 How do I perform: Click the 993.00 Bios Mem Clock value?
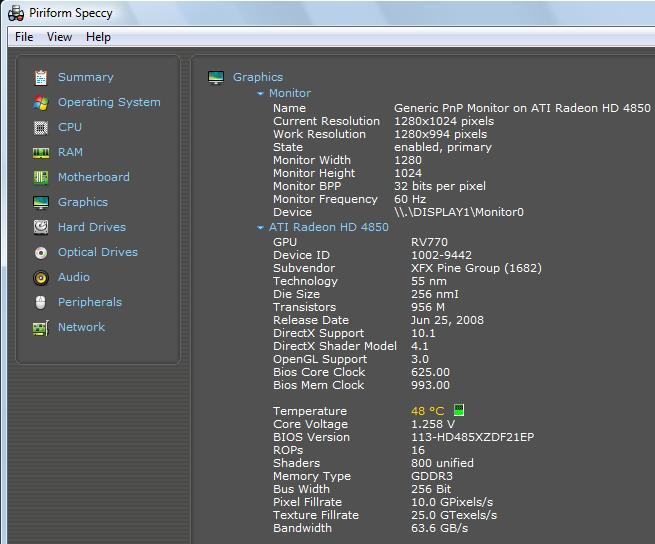pos(430,385)
